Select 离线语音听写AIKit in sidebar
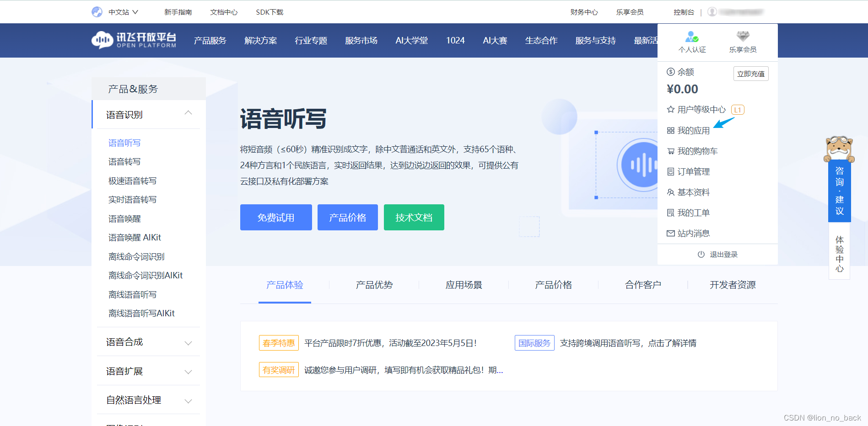The height and width of the screenshot is (426, 868). tap(141, 314)
